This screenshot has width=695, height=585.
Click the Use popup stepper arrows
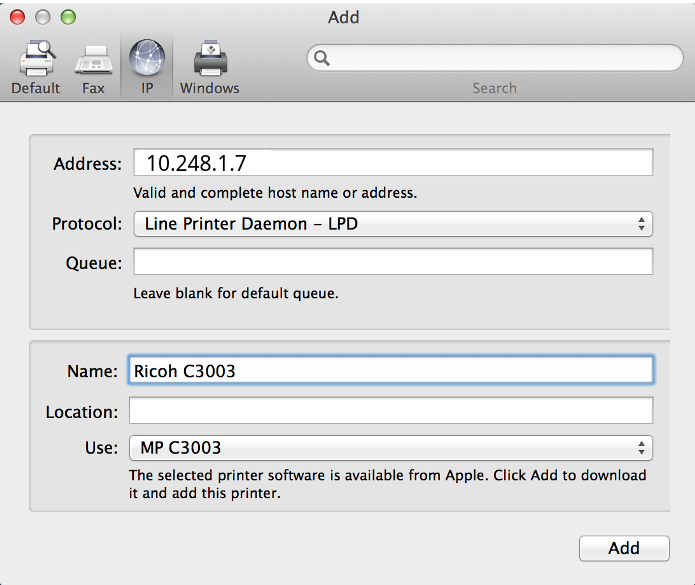point(641,448)
